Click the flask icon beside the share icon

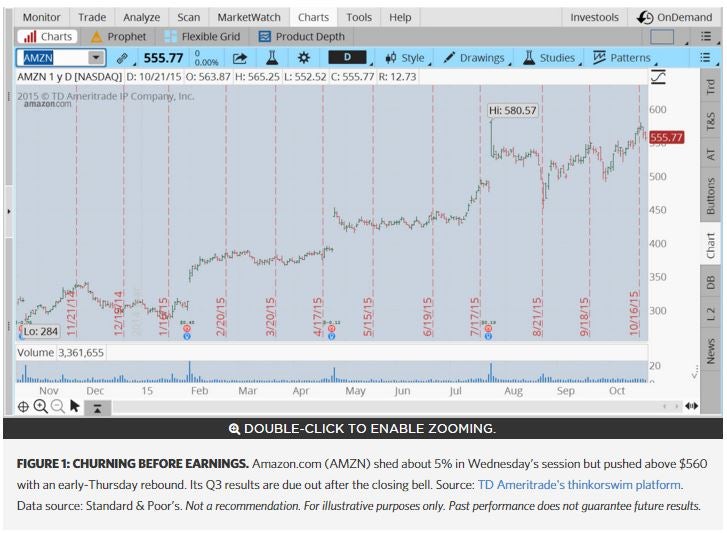pos(272,58)
